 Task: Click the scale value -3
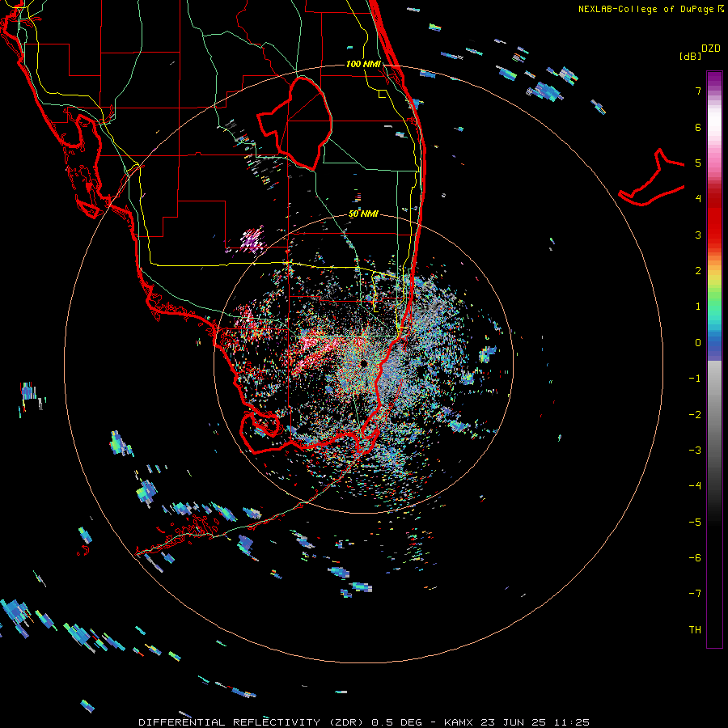[695, 450]
